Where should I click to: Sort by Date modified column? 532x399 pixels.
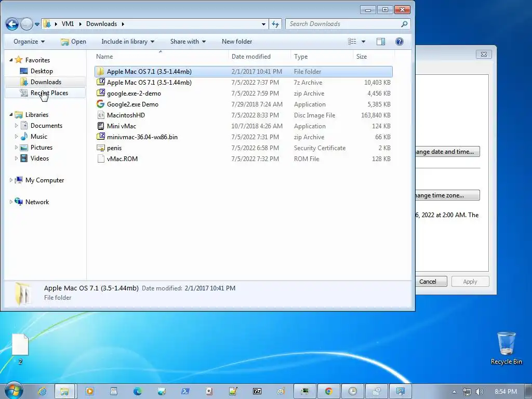coord(260,56)
